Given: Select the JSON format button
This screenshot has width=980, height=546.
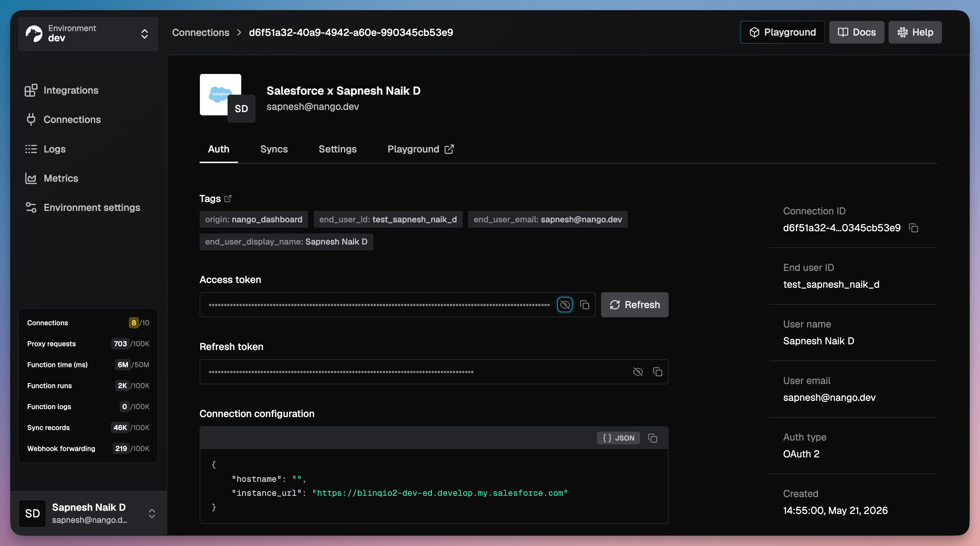Looking at the screenshot, I should click(618, 438).
